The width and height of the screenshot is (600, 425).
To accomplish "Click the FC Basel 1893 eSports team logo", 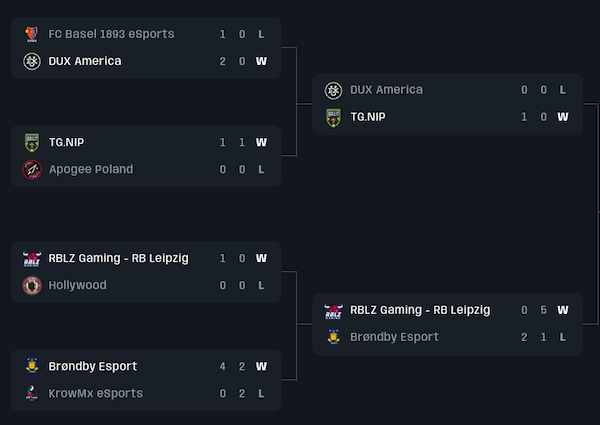I will (31, 34).
